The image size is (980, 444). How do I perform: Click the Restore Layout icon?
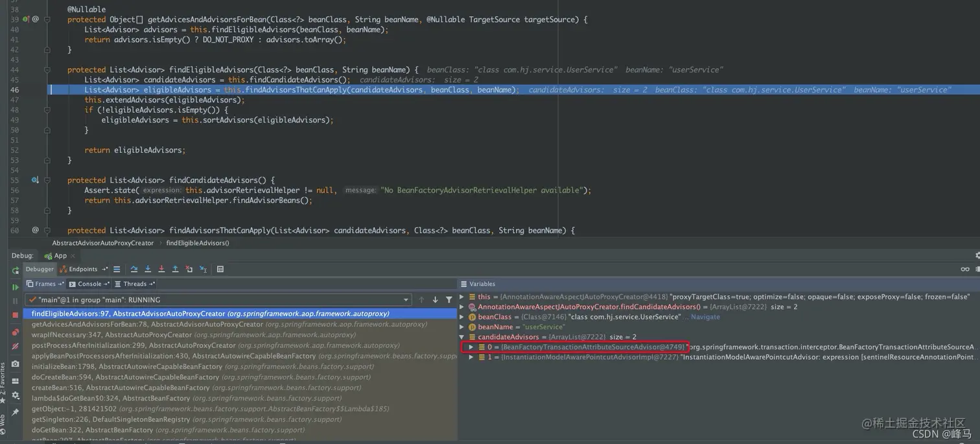[x=16, y=380]
